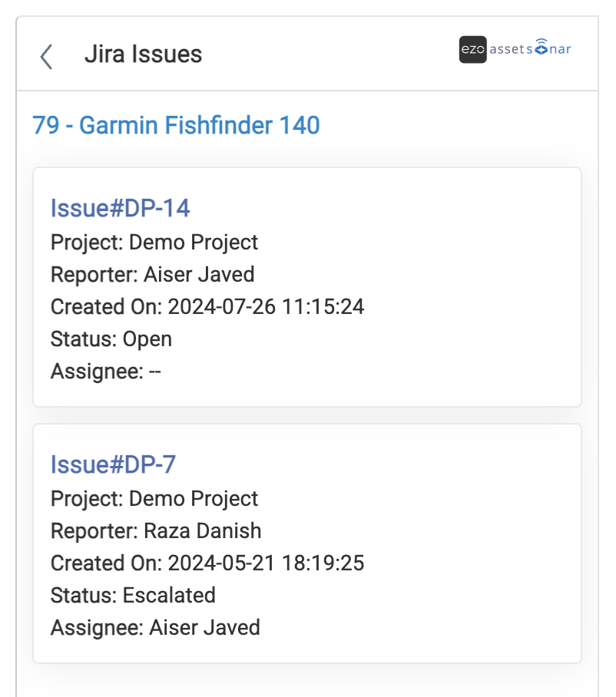This screenshot has height=697, width=616.
Task: Open the 79 - Garmin Fishfinder 140 asset link
Action: [x=176, y=125]
